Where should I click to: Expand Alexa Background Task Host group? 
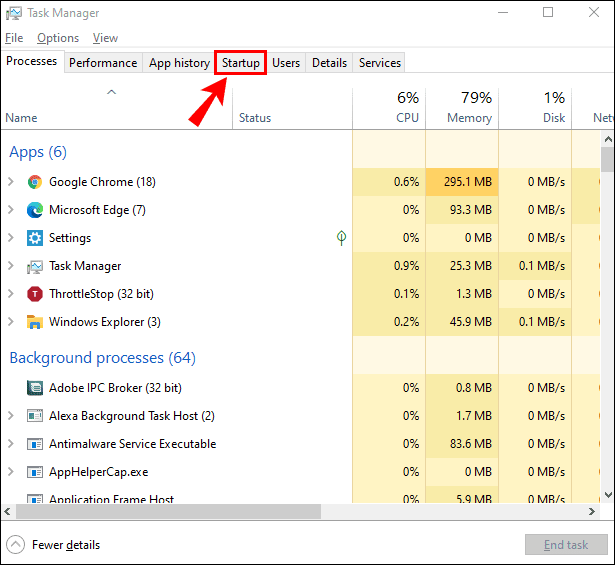pos(11,416)
